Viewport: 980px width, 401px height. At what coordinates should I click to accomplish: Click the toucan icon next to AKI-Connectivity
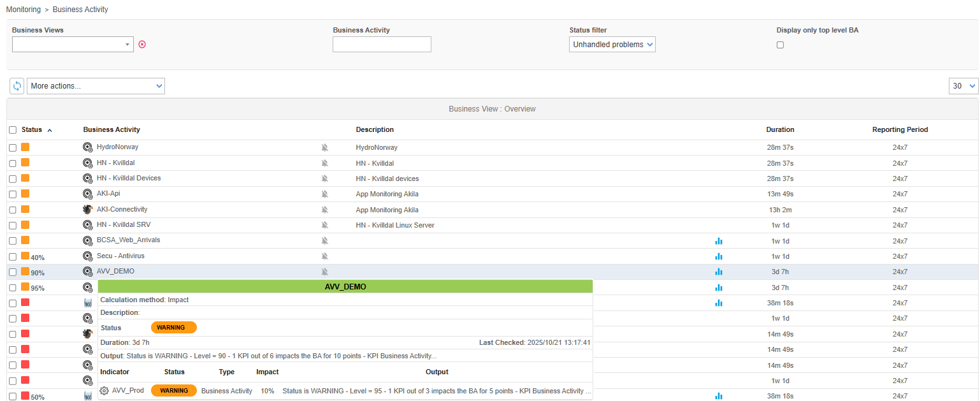click(88, 210)
